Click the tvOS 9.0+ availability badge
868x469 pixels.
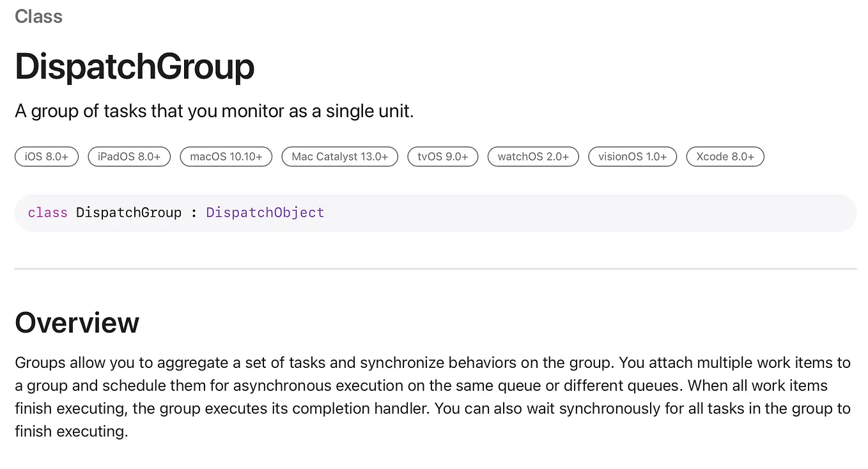[x=443, y=157]
